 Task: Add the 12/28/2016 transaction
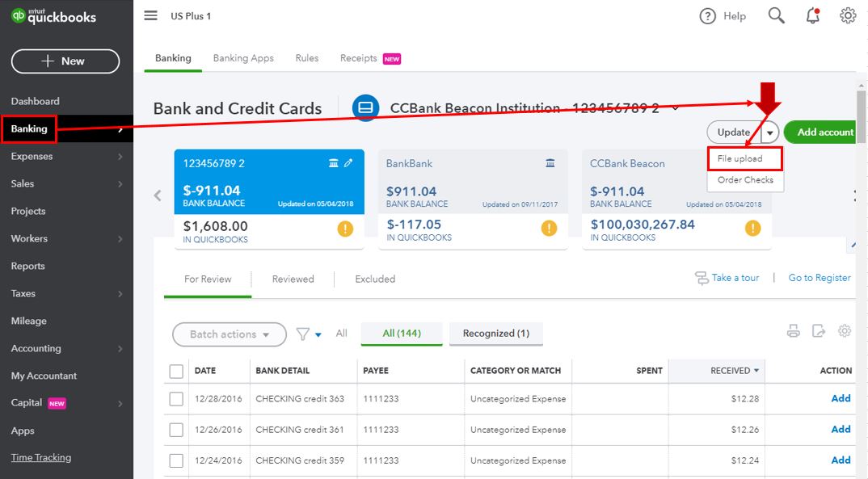click(841, 398)
